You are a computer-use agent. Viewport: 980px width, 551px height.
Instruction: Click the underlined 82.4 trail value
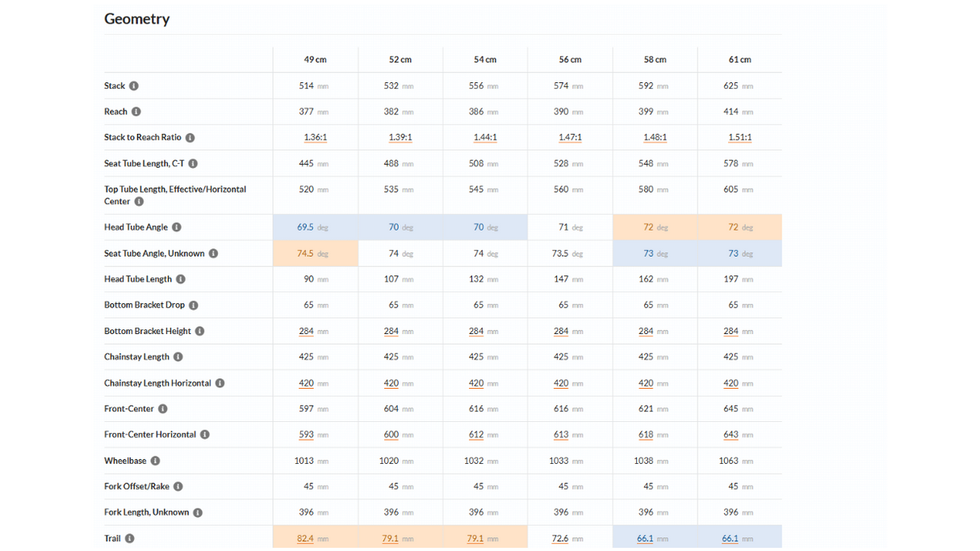(305, 538)
